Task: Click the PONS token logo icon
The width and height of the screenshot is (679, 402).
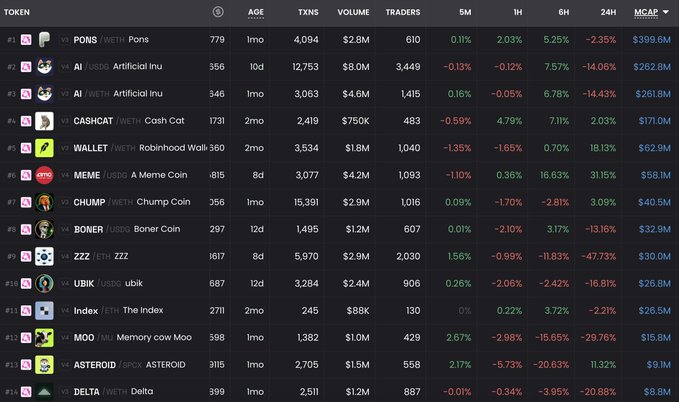Action: (44, 39)
